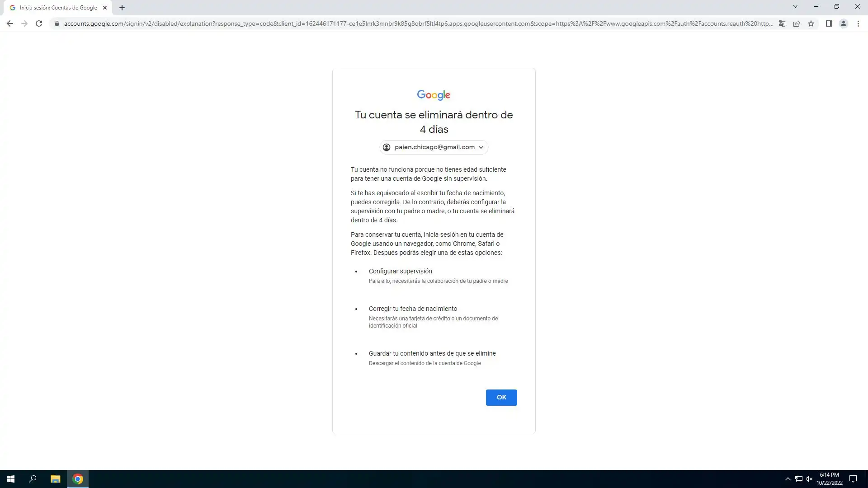Open File Explorer from taskbar
This screenshot has width=868, height=488.
[x=55, y=479]
